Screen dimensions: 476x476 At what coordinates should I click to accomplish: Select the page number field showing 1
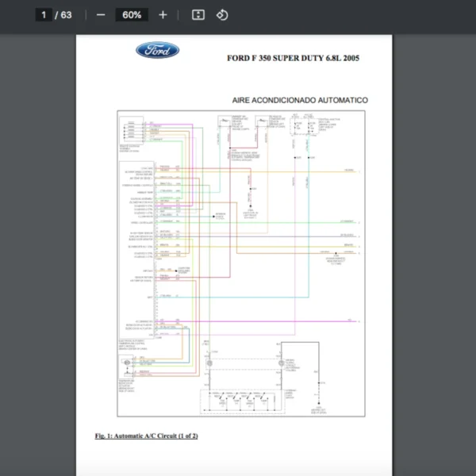click(x=44, y=15)
